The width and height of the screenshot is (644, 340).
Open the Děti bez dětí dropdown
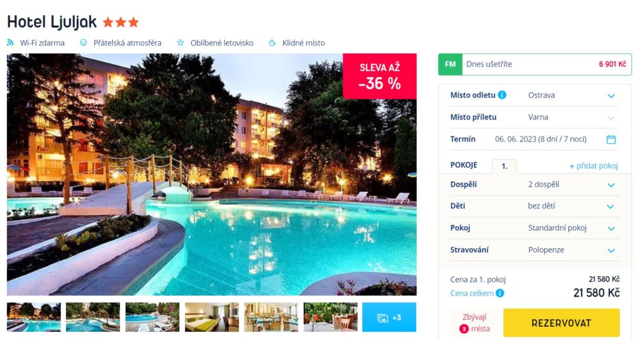pos(535,206)
